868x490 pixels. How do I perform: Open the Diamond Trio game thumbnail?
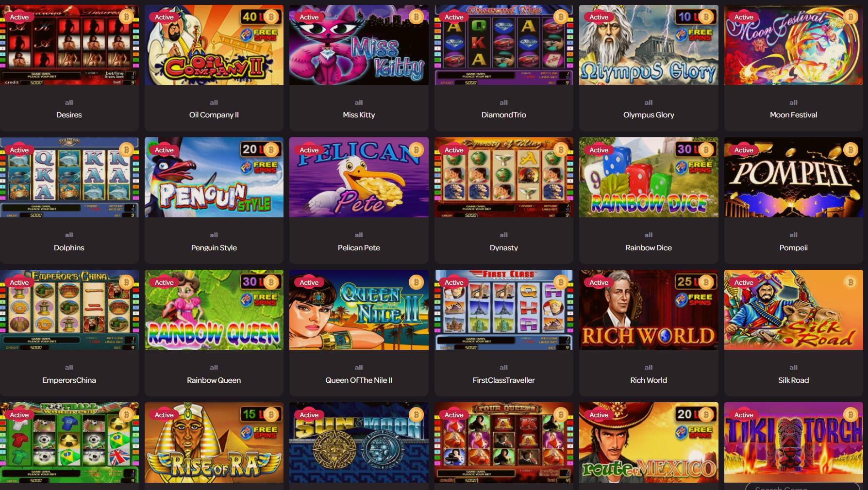(504, 45)
